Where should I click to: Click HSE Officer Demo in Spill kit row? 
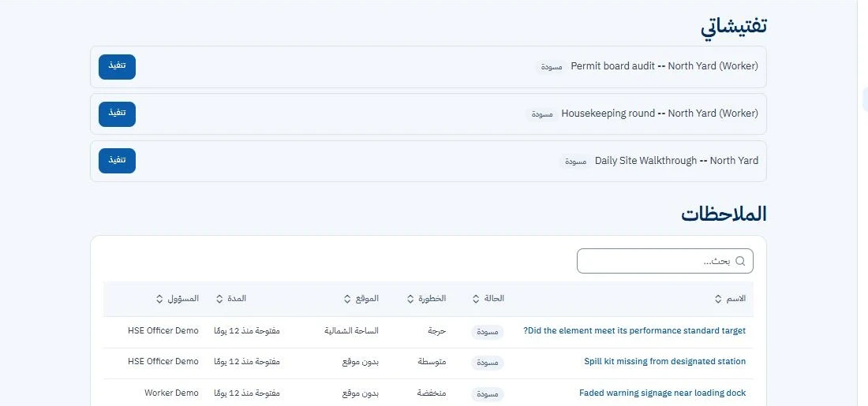163,361
